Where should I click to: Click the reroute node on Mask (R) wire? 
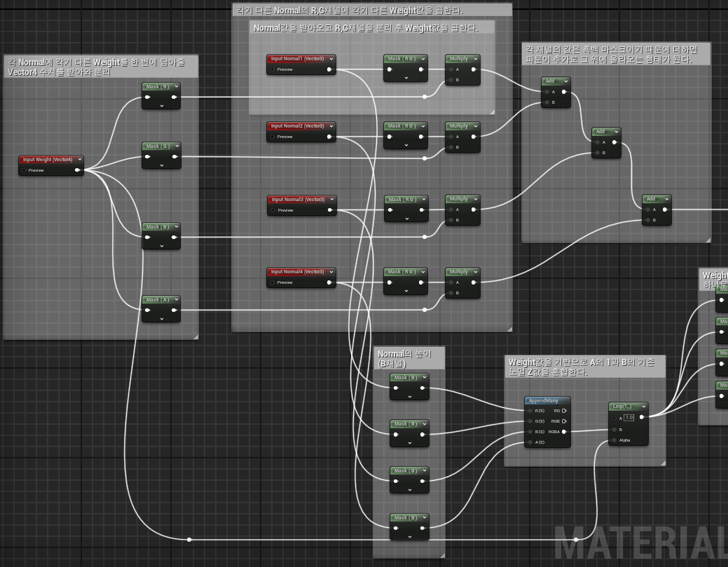click(x=425, y=97)
